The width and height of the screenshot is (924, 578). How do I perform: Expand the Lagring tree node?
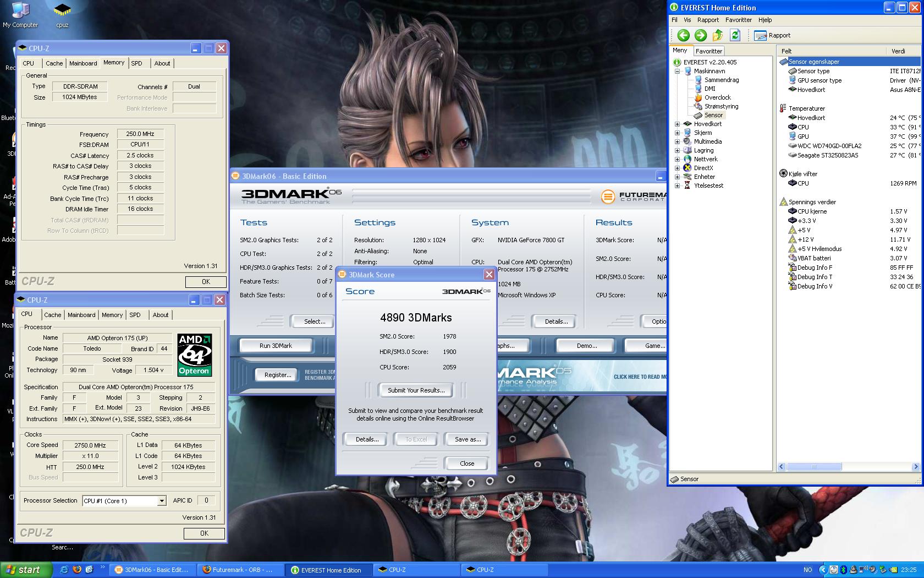pyautogui.click(x=677, y=150)
